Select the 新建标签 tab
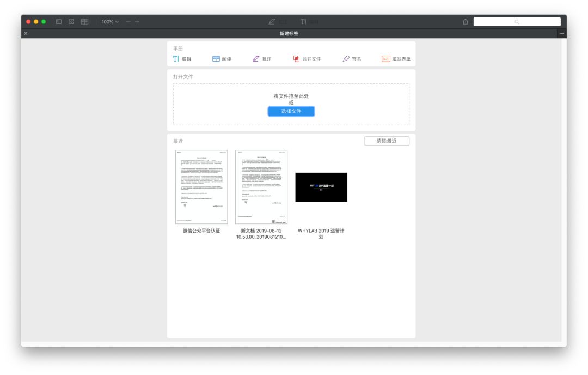The height and width of the screenshot is (375, 588). (289, 33)
